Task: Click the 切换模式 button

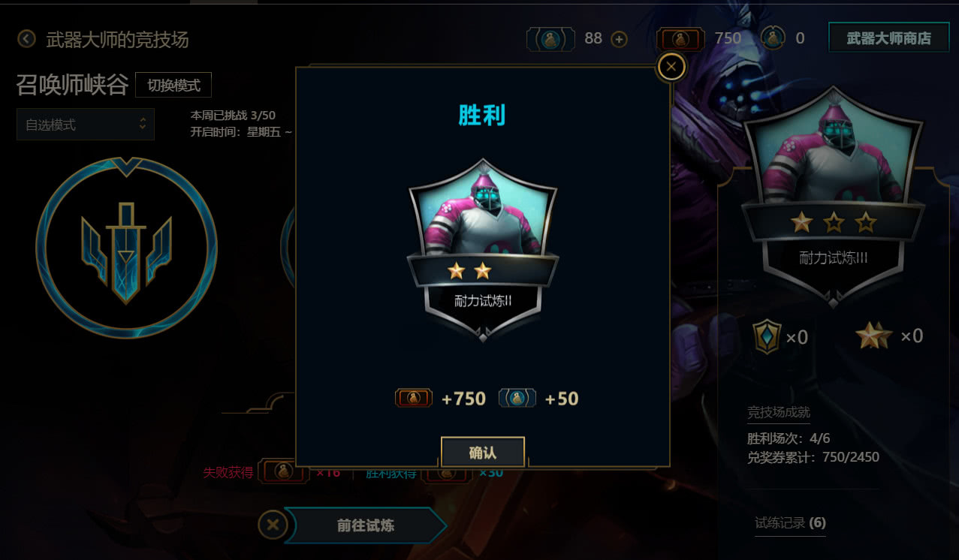Action: pyautogui.click(x=173, y=85)
